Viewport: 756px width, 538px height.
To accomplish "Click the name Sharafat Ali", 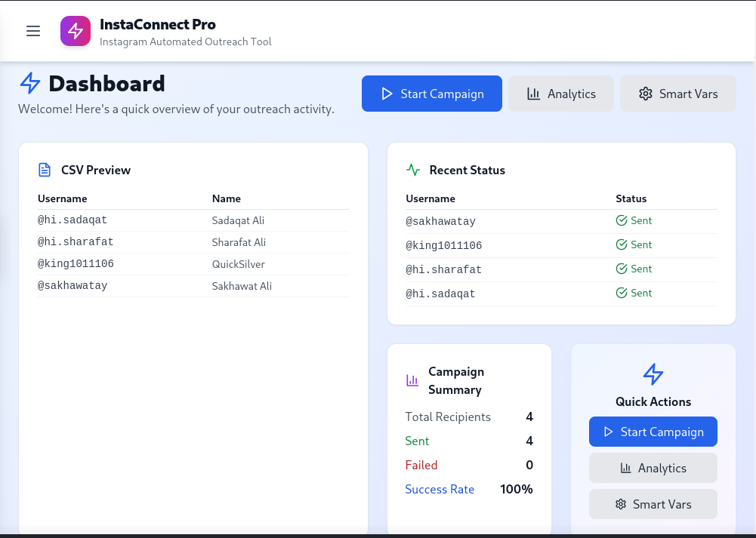I will point(239,242).
